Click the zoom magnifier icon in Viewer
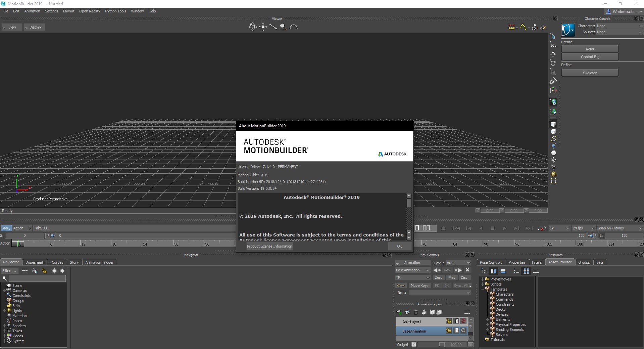This screenshot has width=644, height=349. 283,27
